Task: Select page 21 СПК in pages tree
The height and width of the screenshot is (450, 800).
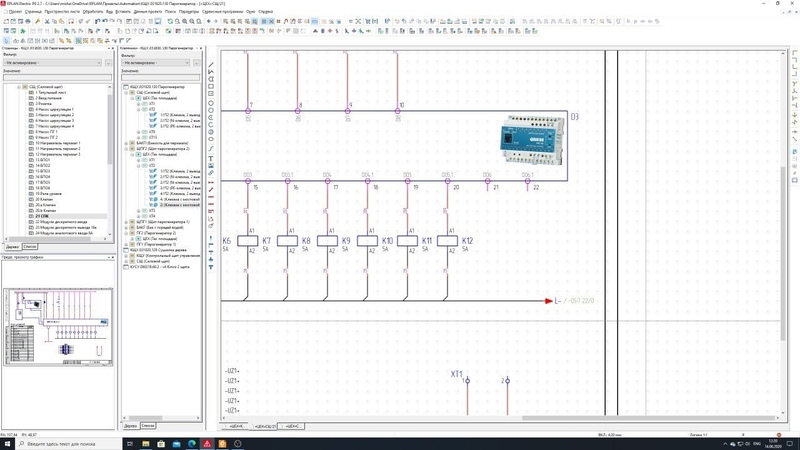Action: coord(42,216)
